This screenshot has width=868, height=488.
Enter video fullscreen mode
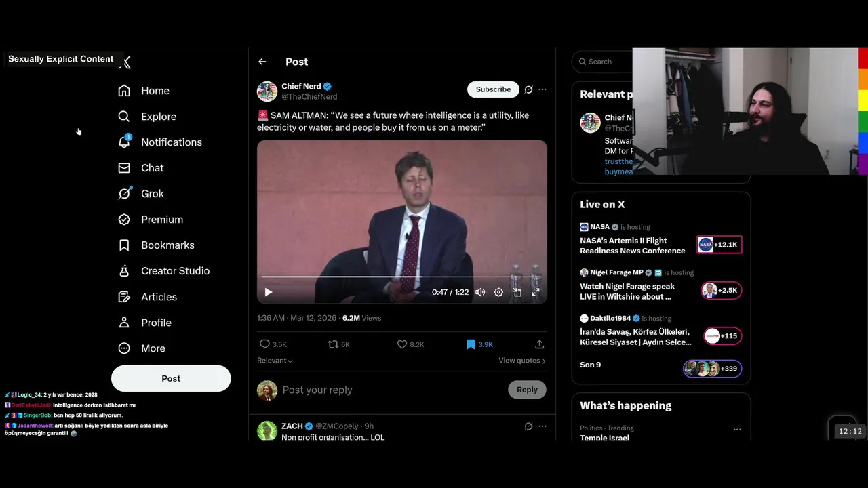(536, 292)
